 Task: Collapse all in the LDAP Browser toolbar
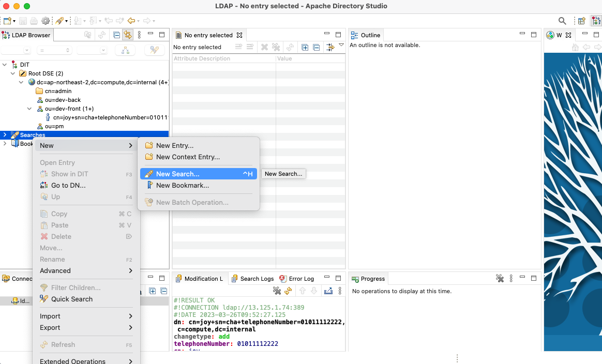(117, 35)
